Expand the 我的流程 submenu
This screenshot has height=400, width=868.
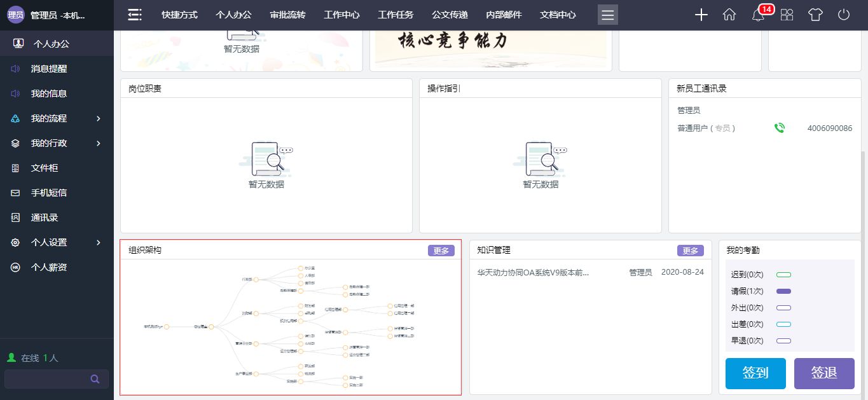tap(99, 118)
